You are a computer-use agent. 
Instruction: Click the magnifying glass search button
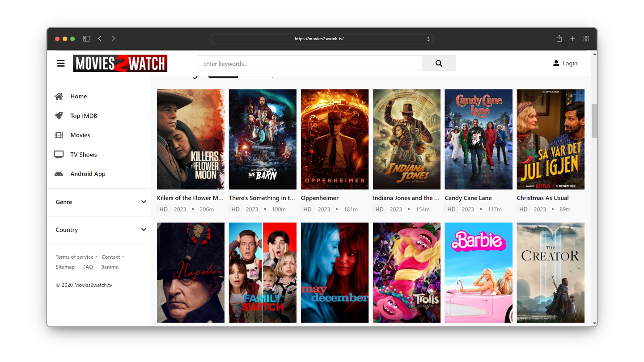point(439,63)
